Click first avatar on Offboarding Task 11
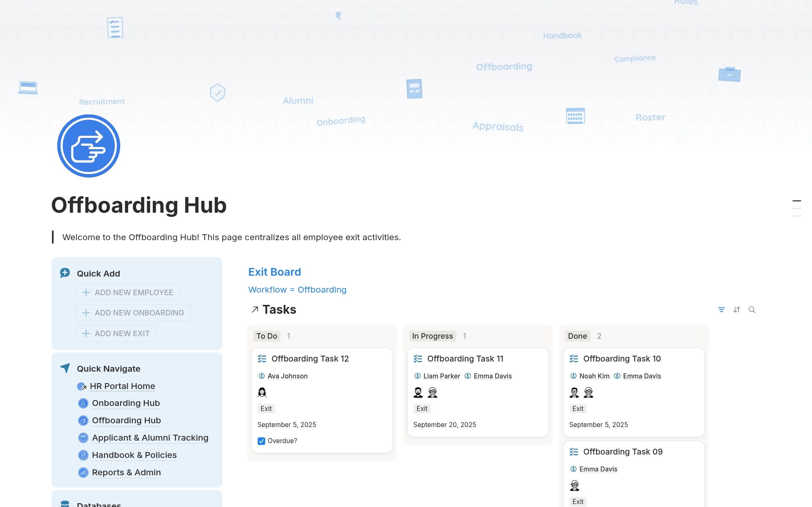This screenshot has height=507, width=812. [418, 392]
